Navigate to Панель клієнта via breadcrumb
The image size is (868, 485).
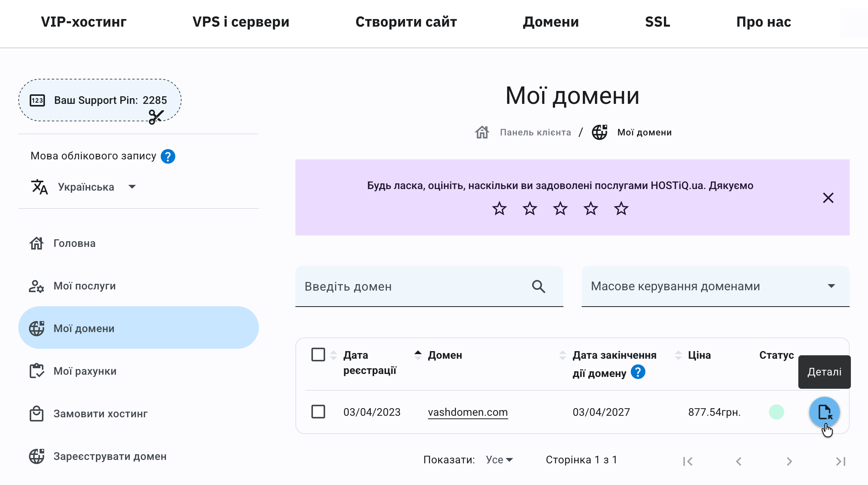(x=535, y=132)
